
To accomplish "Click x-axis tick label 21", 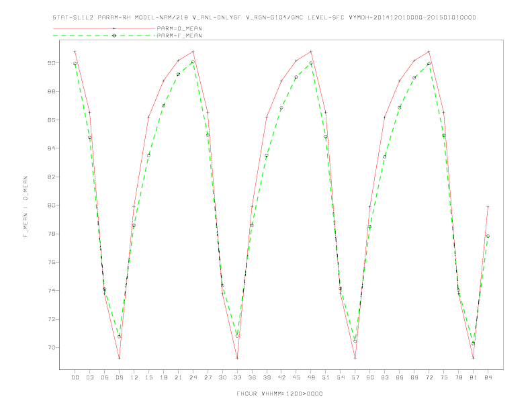I will coord(178,377).
